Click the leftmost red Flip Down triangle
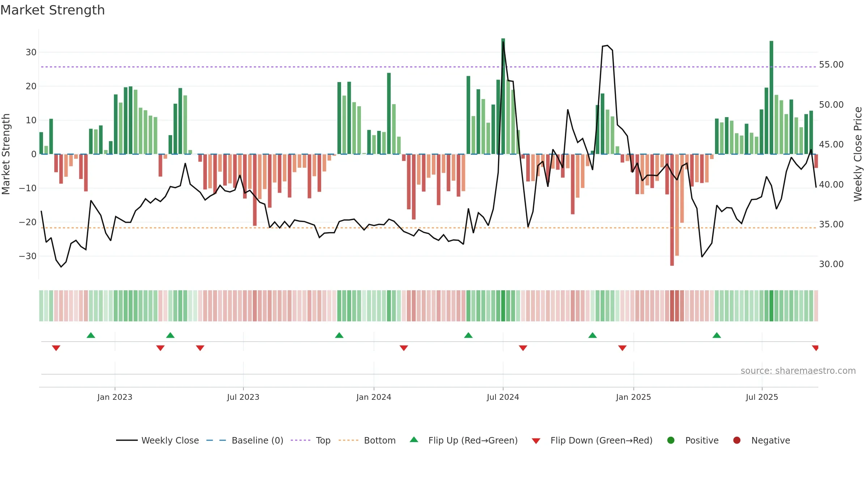 click(56, 348)
